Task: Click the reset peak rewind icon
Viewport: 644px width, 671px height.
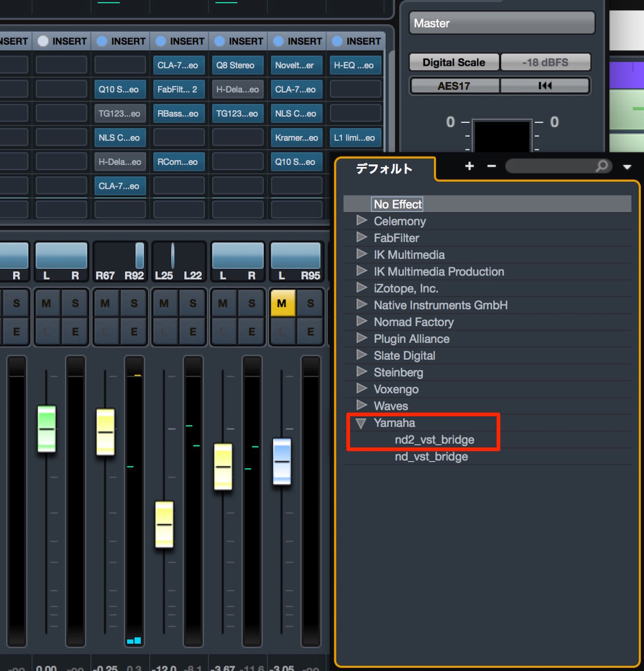Action: (x=545, y=86)
